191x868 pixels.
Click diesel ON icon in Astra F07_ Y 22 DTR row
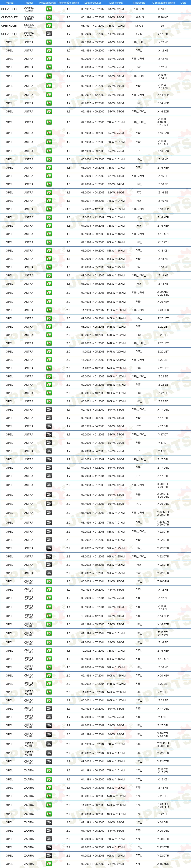tap(49, 548)
